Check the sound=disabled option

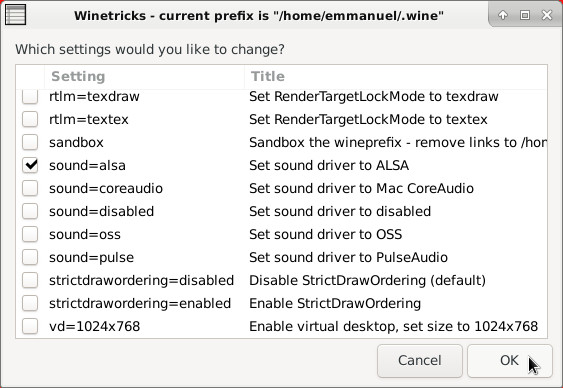pos(30,211)
